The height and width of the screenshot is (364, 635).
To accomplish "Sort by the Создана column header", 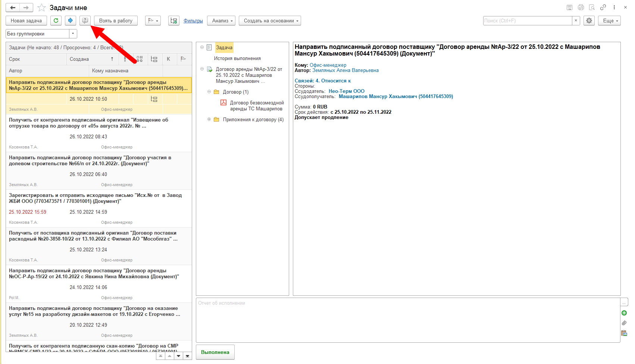I will (92, 59).
